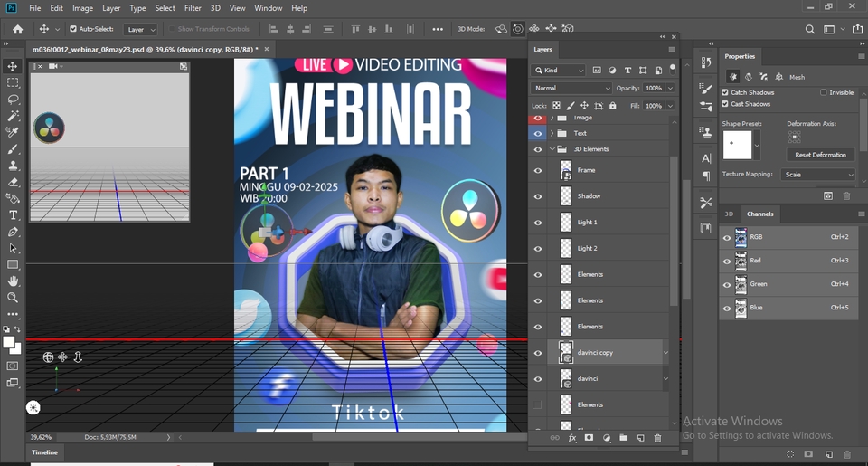Viewport: 868px width, 466px height.
Task: Collapse the 3D Elements group
Action: coord(552,149)
